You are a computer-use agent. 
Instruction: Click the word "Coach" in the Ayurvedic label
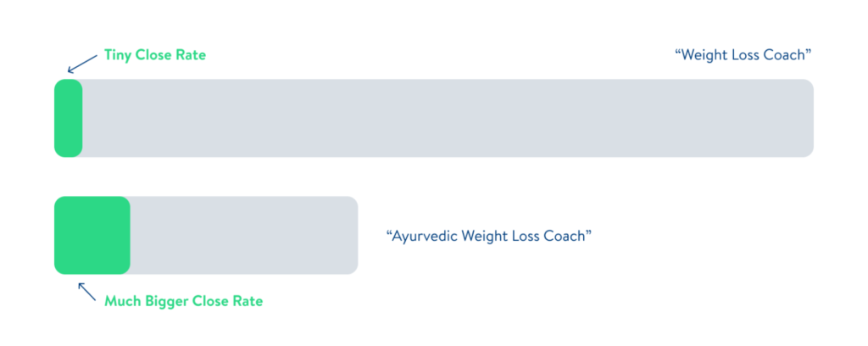coord(565,236)
